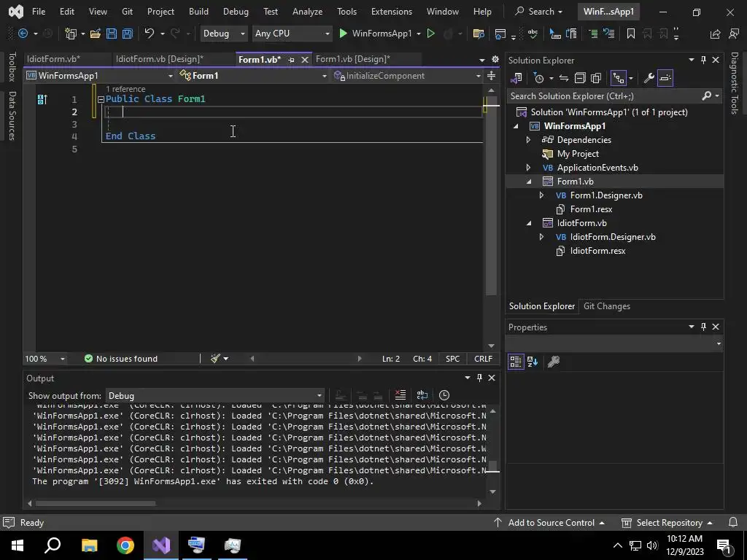Click code cleanup broom icon in editor

pyautogui.click(x=215, y=359)
